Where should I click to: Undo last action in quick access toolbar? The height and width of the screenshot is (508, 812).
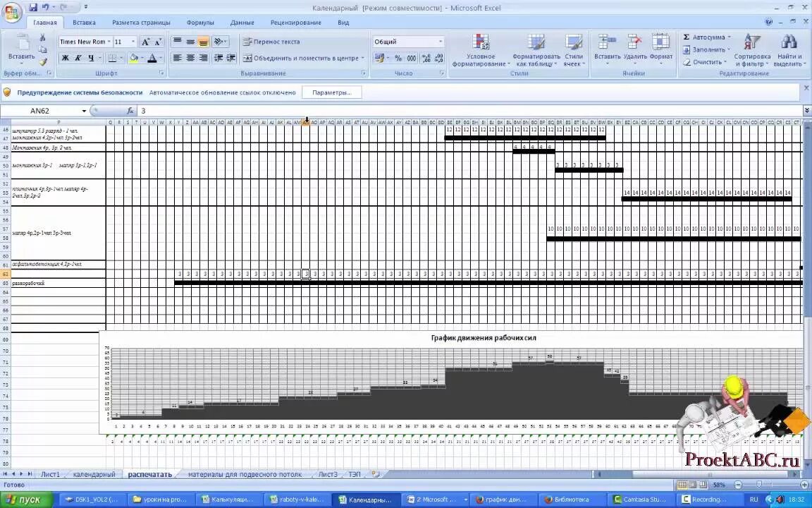46,7
